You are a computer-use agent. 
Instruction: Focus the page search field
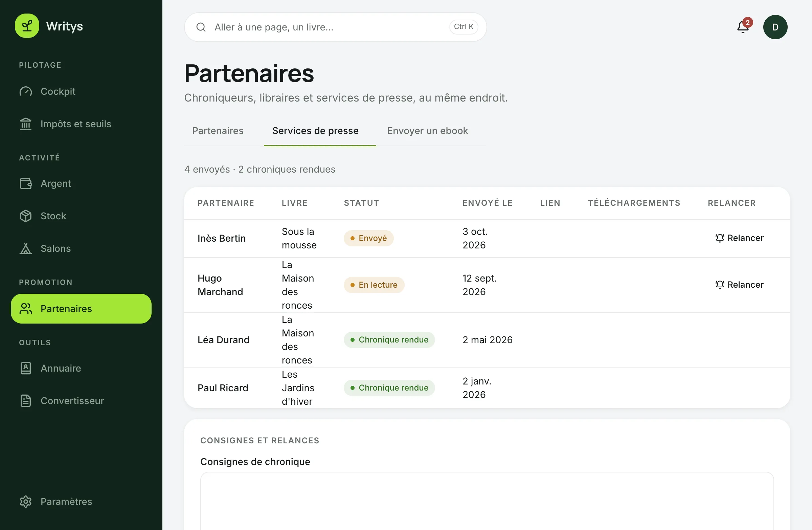click(x=335, y=27)
